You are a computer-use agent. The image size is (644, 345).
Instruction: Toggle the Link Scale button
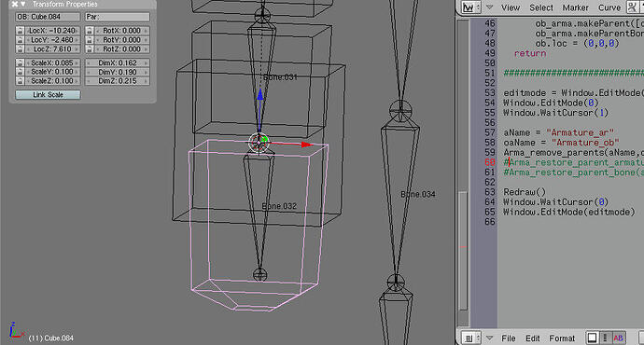pyautogui.click(x=48, y=95)
